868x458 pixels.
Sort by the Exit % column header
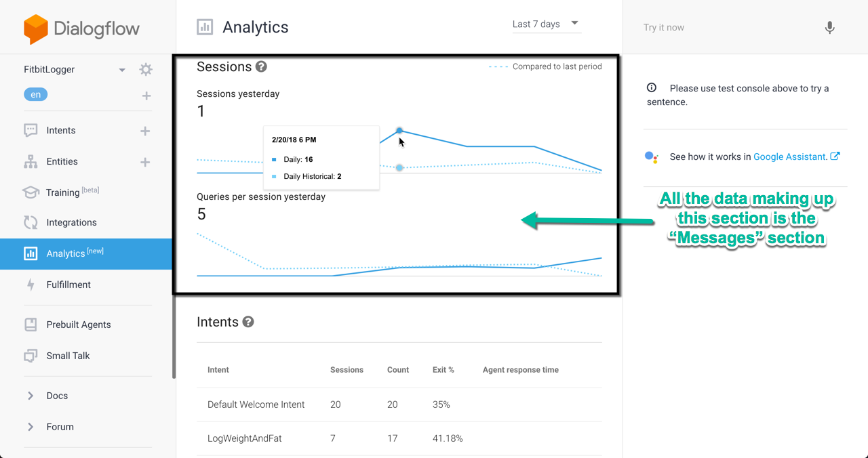tap(443, 370)
